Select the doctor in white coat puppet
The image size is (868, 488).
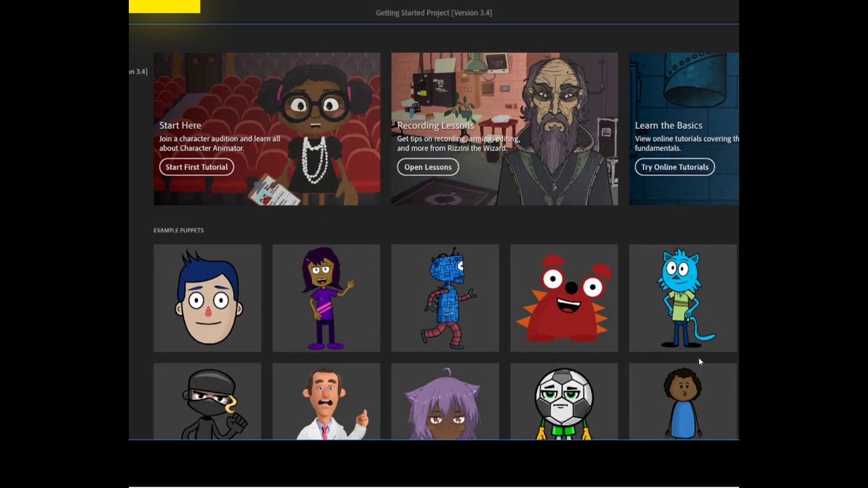point(326,402)
